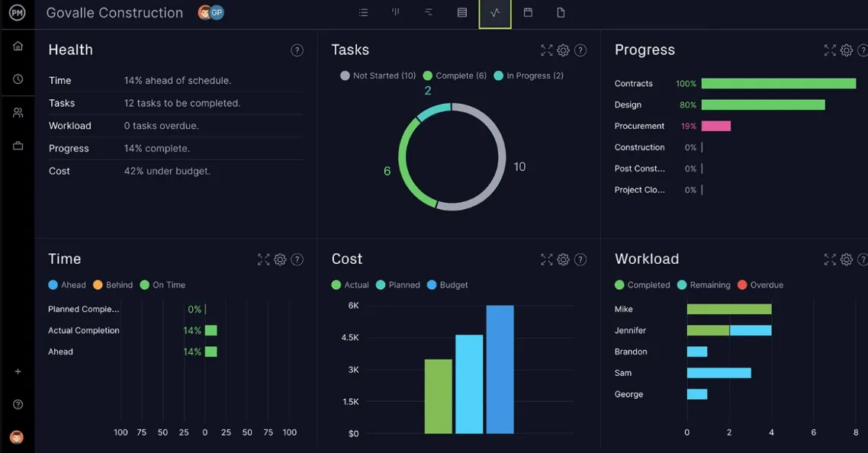868x453 pixels.
Task: Toggle Complete (6) legend item
Action: [455, 75]
